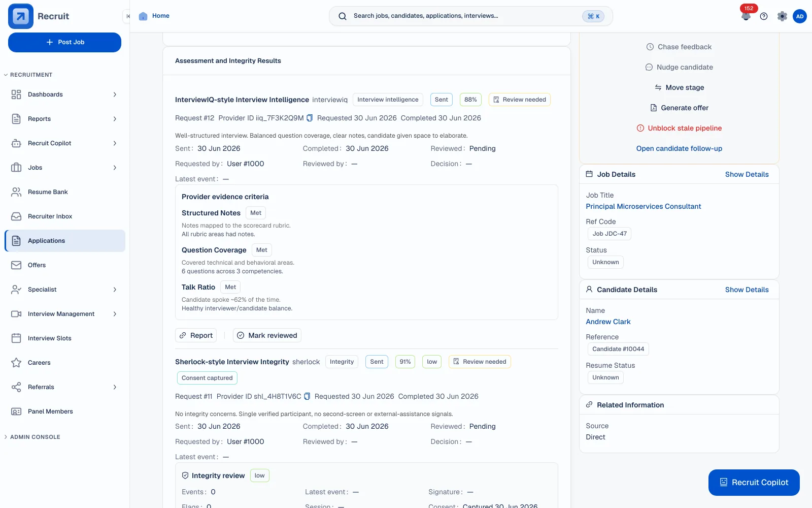Open the AD user avatar menu
Image resolution: width=812 pixels, height=508 pixels.
(x=800, y=16)
